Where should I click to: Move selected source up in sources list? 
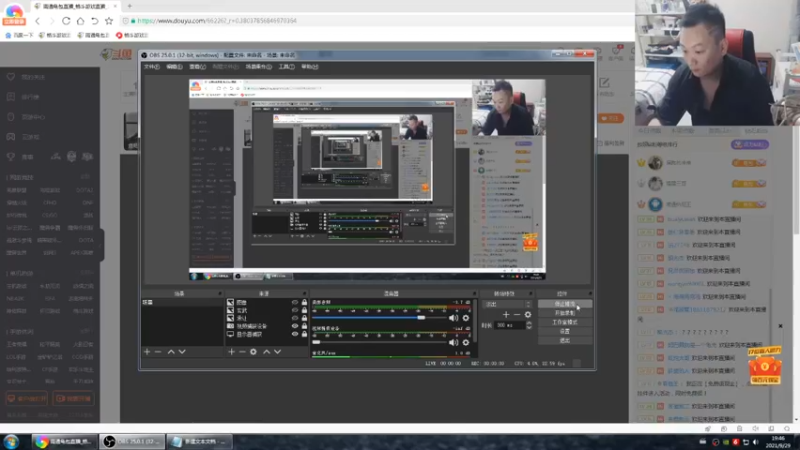[266, 352]
